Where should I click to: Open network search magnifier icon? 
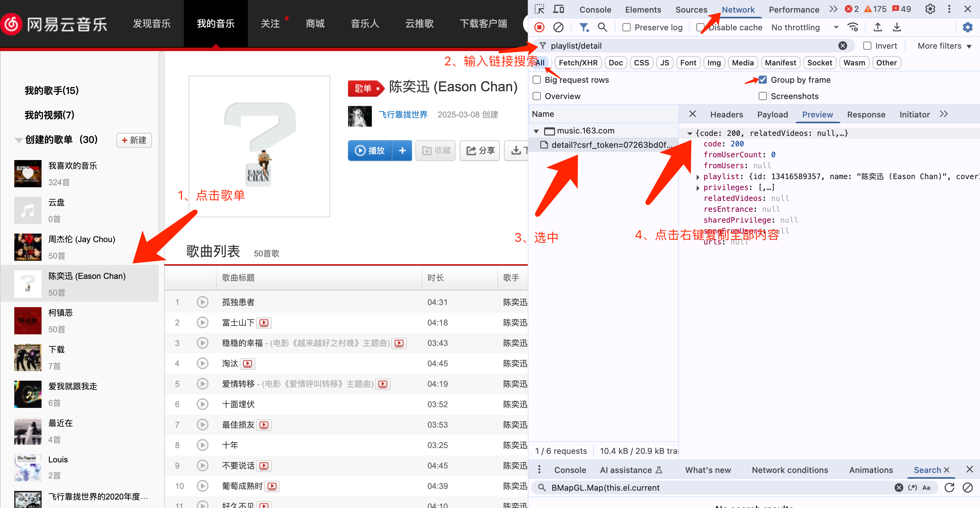click(602, 27)
